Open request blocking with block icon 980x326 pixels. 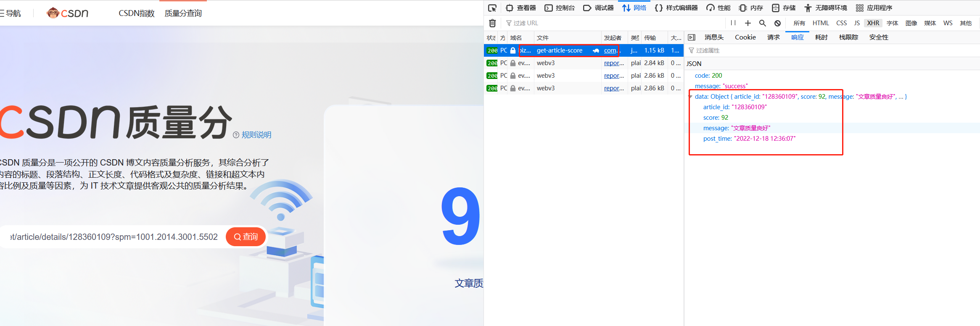coord(777,23)
